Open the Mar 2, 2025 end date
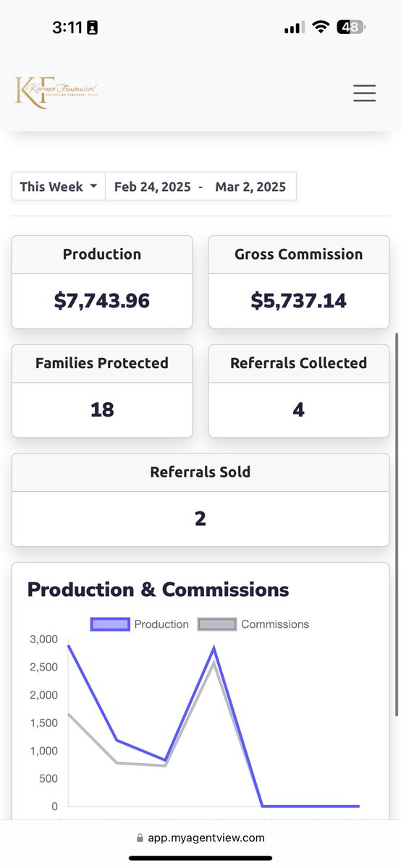The image size is (401, 868). (x=250, y=187)
